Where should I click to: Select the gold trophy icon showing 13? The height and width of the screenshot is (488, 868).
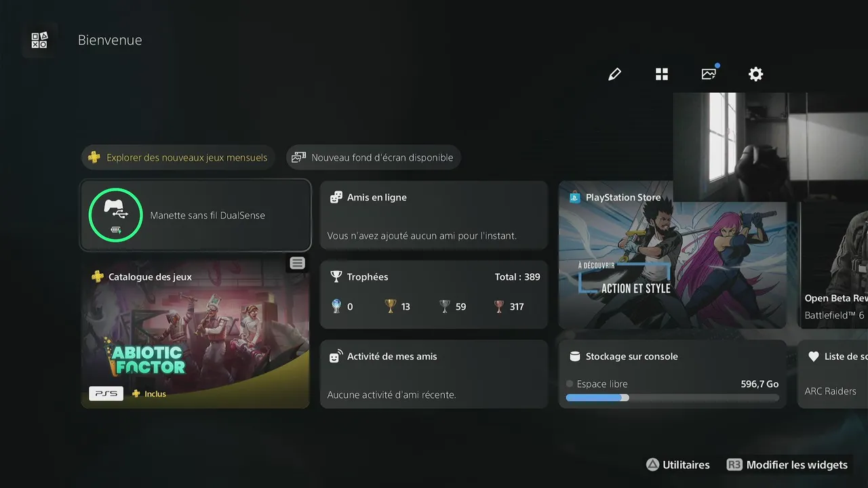390,306
